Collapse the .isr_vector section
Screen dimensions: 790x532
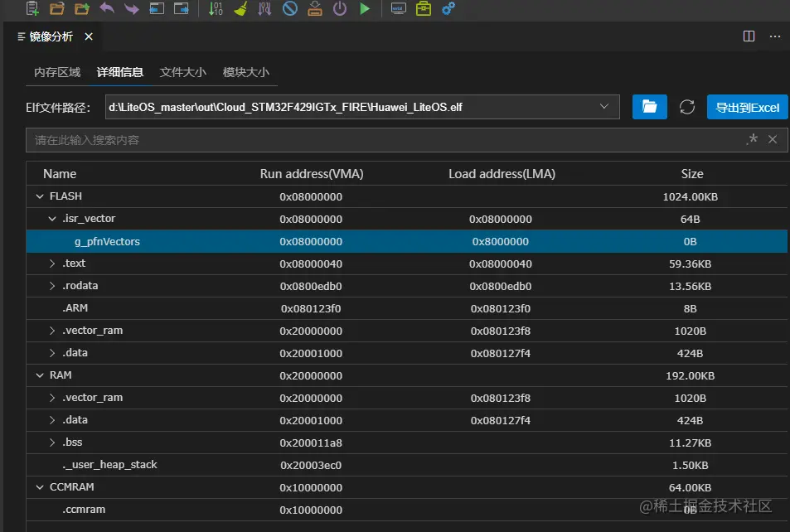[52, 219]
